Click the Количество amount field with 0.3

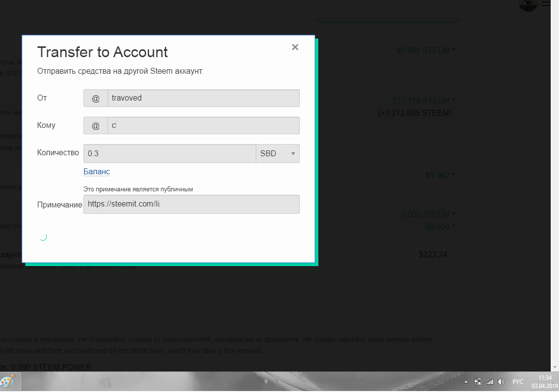pyautogui.click(x=170, y=154)
